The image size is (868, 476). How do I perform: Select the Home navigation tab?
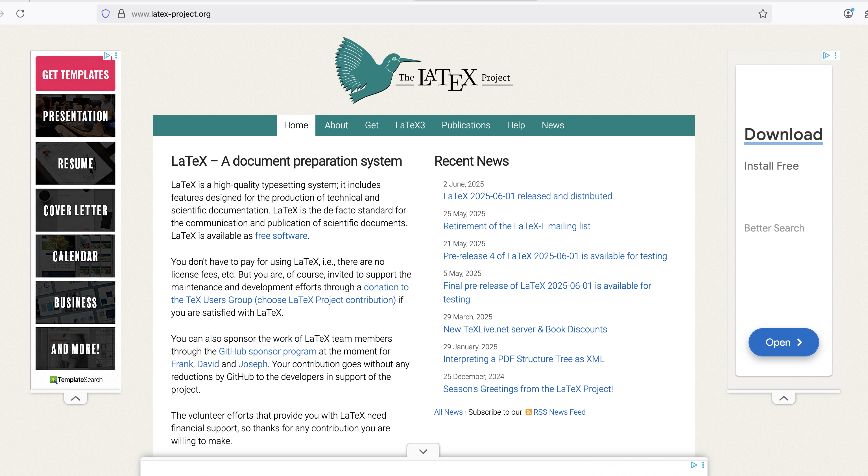[296, 125]
